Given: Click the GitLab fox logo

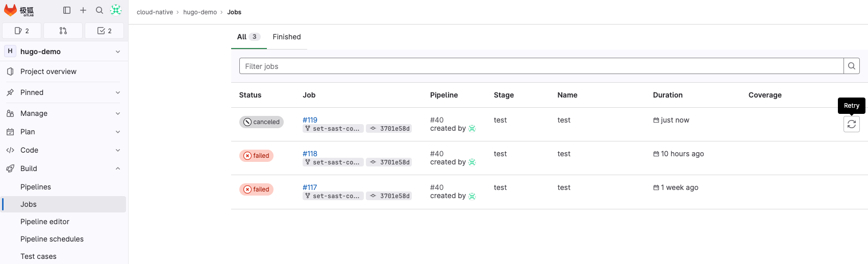Looking at the screenshot, I should pyautogui.click(x=11, y=10).
